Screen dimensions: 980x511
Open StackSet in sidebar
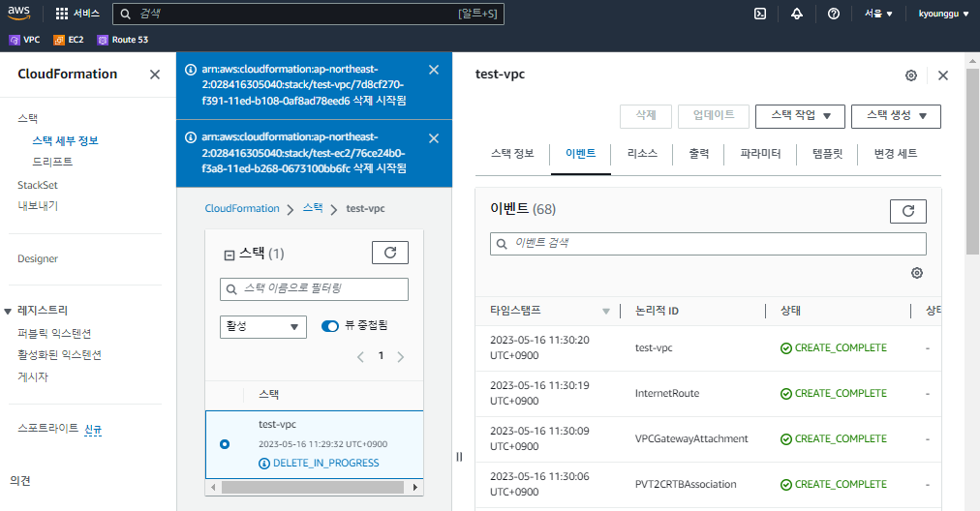pos(38,185)
